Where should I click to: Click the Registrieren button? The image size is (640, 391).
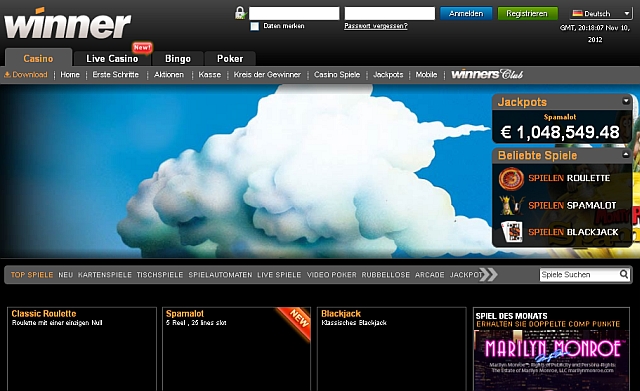point(527,13)
